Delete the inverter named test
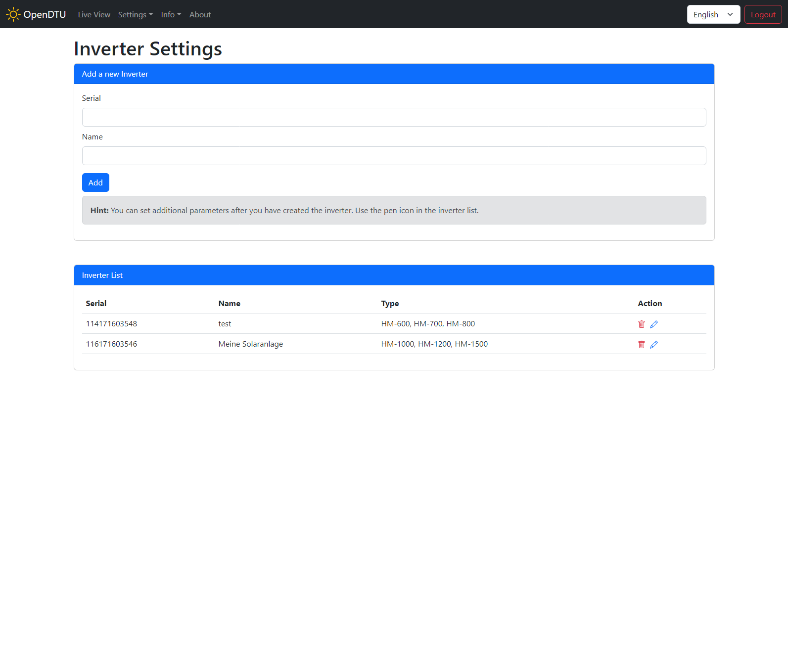 (641, 324)
